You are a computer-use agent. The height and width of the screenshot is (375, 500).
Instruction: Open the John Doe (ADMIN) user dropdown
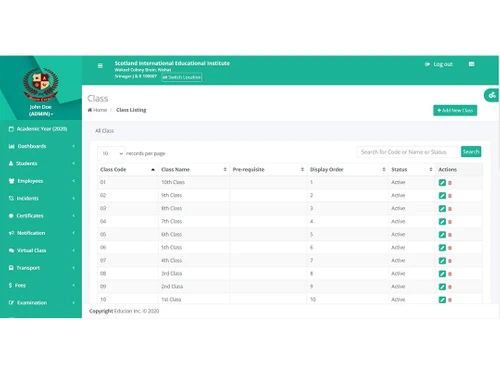tap(41, 110)
